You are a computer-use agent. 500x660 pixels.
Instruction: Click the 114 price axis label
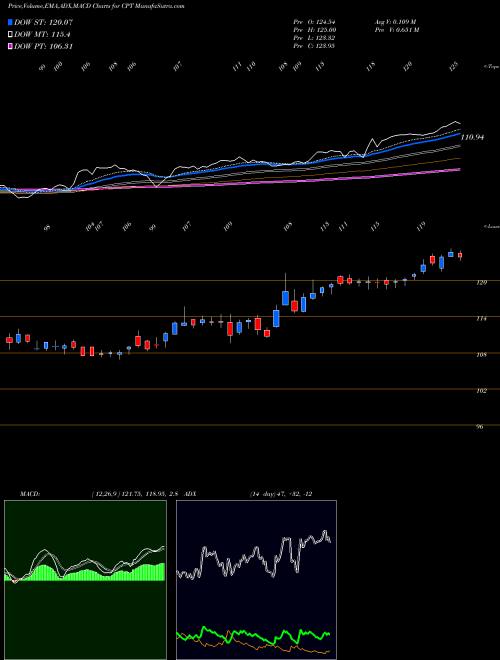pos(481,319)
